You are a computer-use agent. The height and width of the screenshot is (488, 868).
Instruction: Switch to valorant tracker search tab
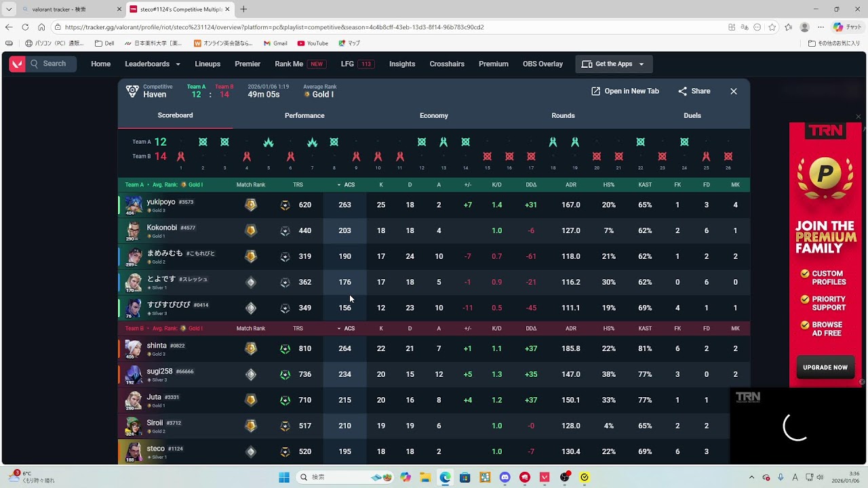pyautogui.click(x=71, y=9)
